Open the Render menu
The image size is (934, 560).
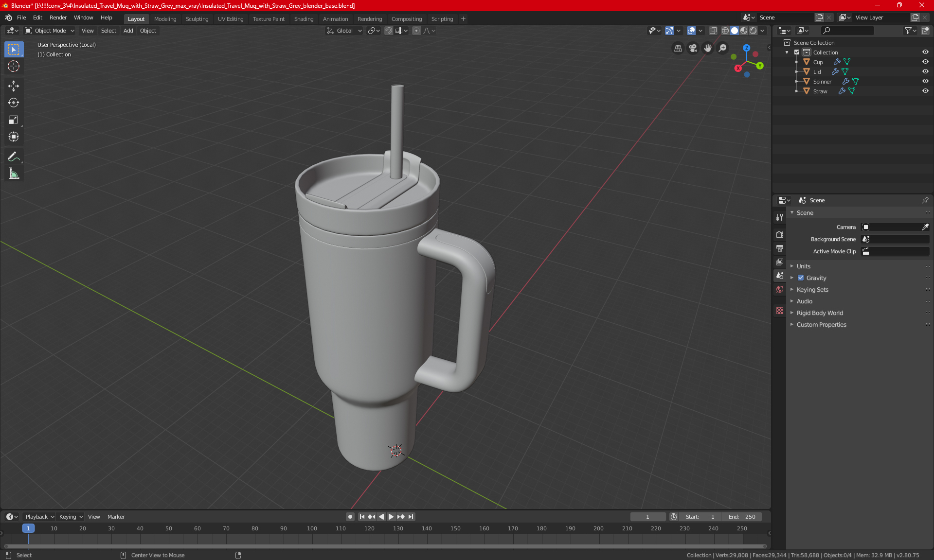(x=58, y=17)
